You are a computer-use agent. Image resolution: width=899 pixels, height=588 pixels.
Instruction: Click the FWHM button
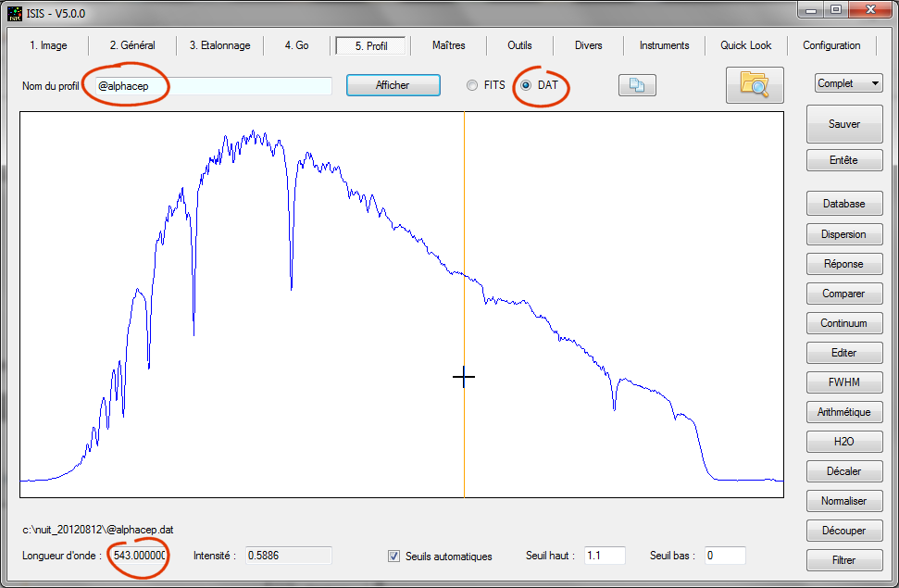tap(844, 382)
